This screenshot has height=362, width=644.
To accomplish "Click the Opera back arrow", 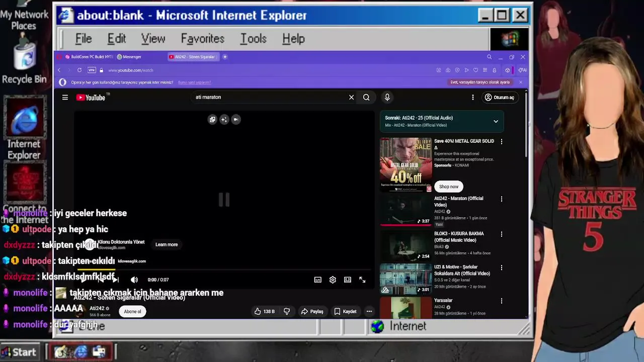I will tap(59, 70).
